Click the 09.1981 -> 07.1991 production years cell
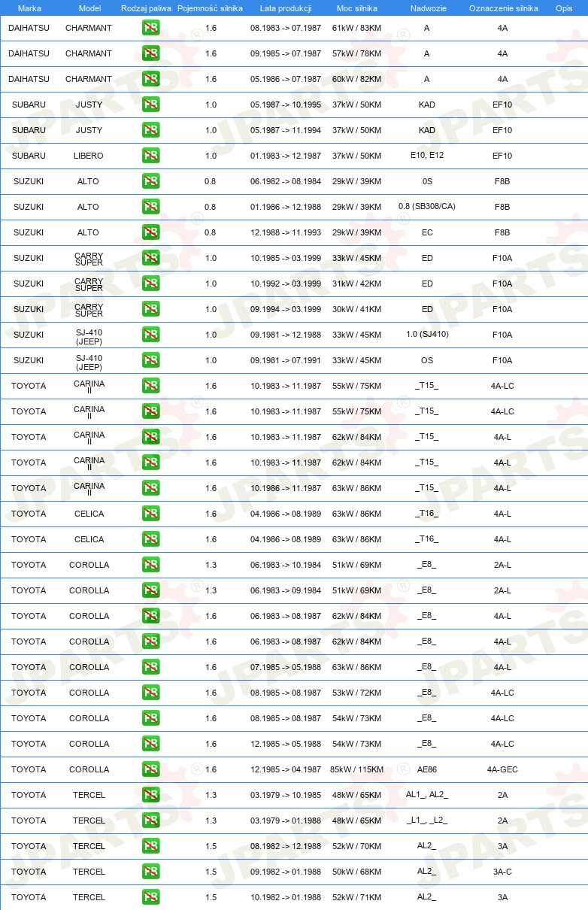Image resolution: width=588 pixels, height=910 pixels. pyautogui.click(x=286, y=360)
